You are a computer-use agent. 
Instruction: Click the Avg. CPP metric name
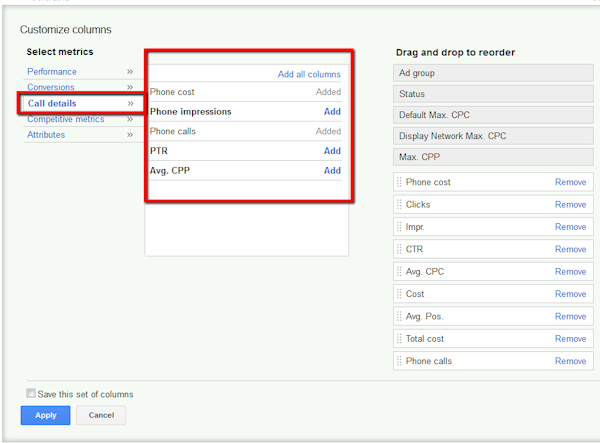click(x=170, y=170)
